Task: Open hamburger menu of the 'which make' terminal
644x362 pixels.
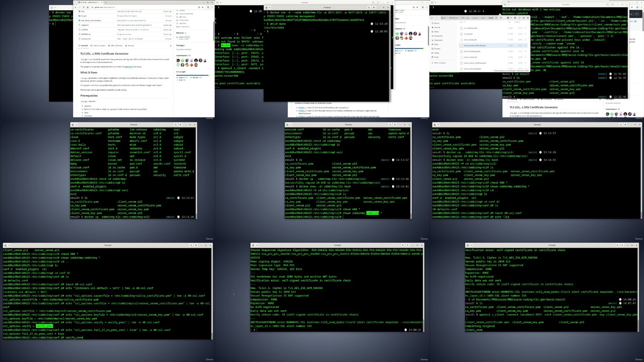Action: tap(374, 8)
